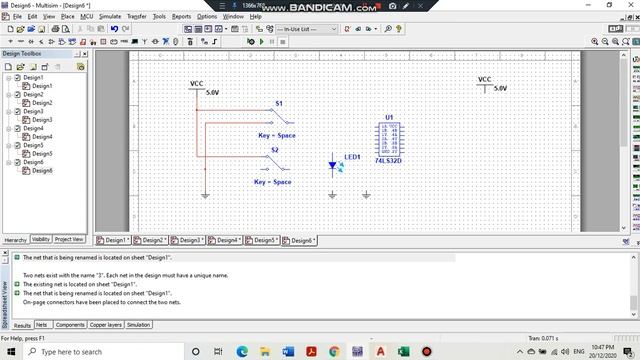This screenshot has height=360, width=640.
Task: Collapse the Design6 tree node
Action: click(9, 162)
